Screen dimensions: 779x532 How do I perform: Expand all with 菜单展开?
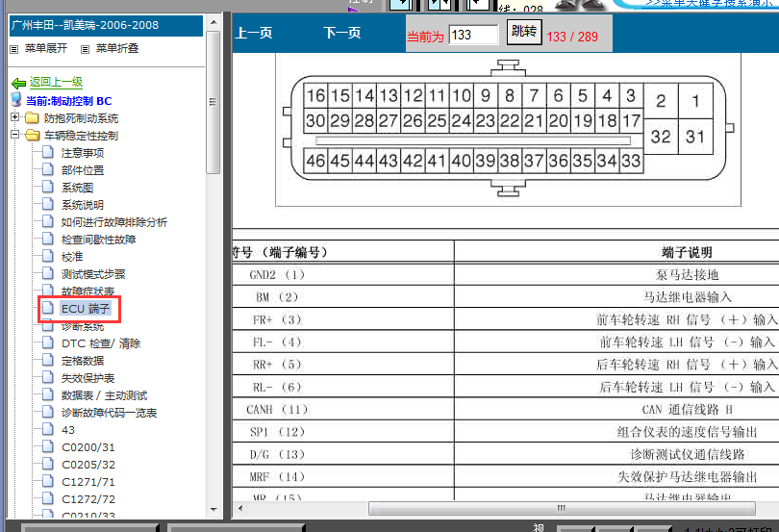coord(46,48)
